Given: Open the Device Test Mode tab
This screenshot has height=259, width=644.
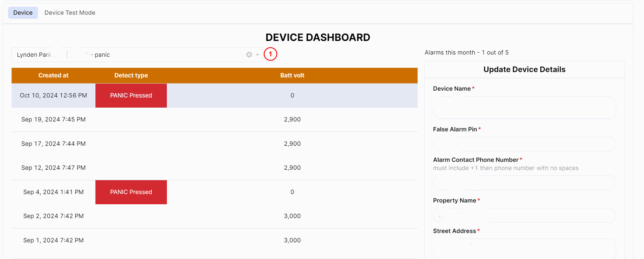Looking at the screenshot, I should (x=70, y=13).
